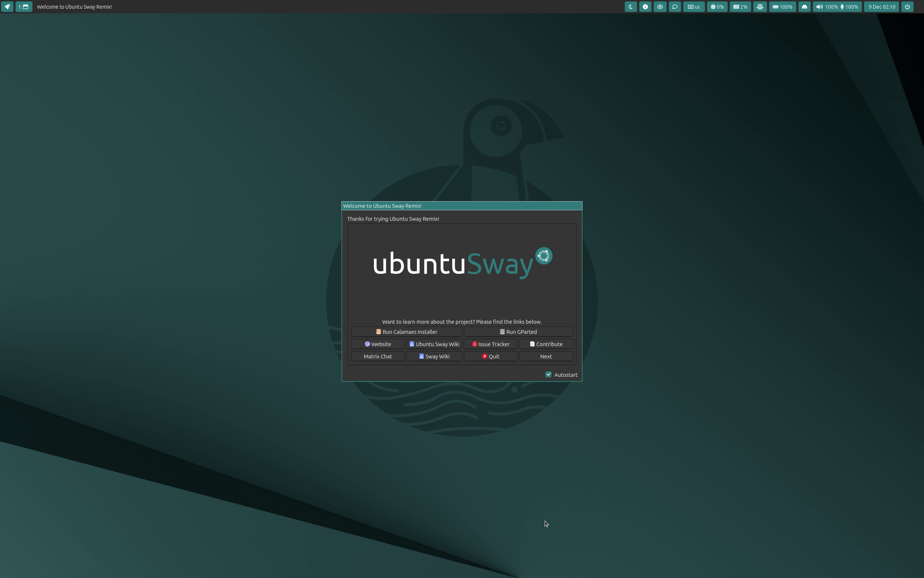Click the balance scale power profile icon
924x578 pixels.
(x=760, y=7)
